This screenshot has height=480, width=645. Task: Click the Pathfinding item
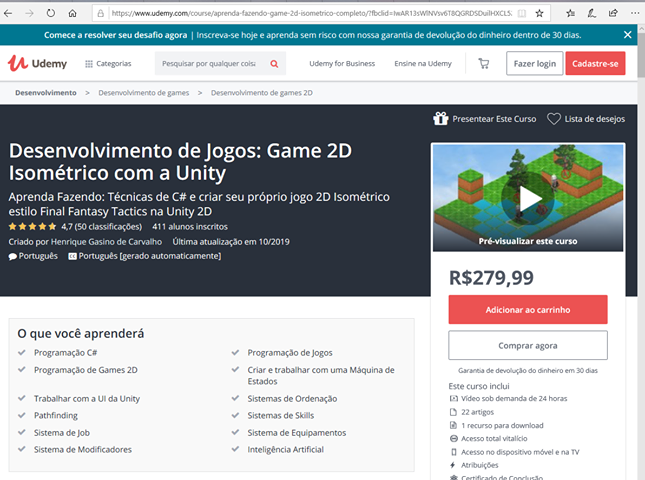click(56, 415)
